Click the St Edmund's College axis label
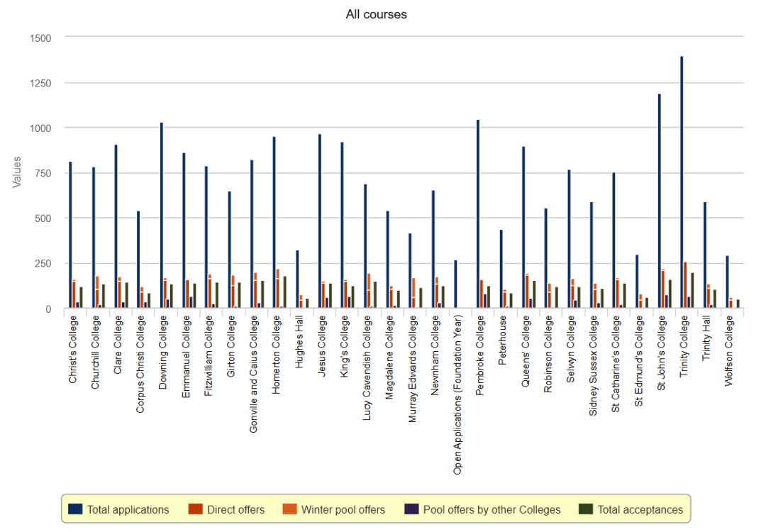766x532 pixels. [x=638, y=361]
